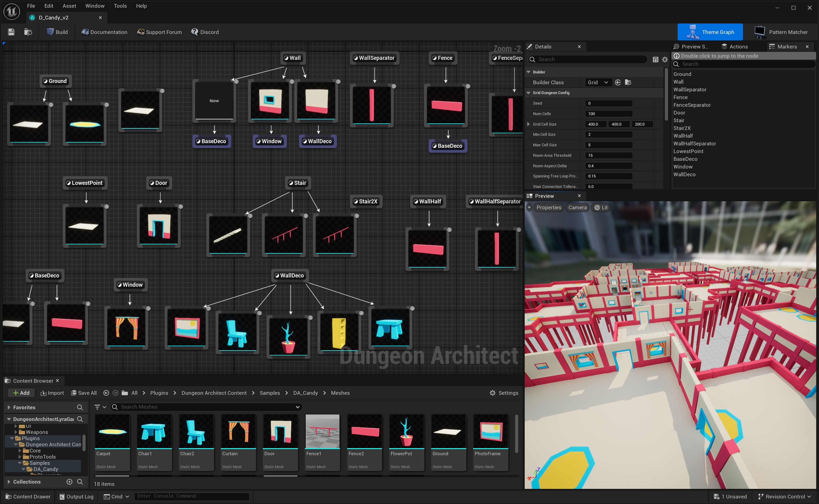The height and width of the screenshot is (504, 819).
Task: Click the Details search field
Action: click(588, 59)
